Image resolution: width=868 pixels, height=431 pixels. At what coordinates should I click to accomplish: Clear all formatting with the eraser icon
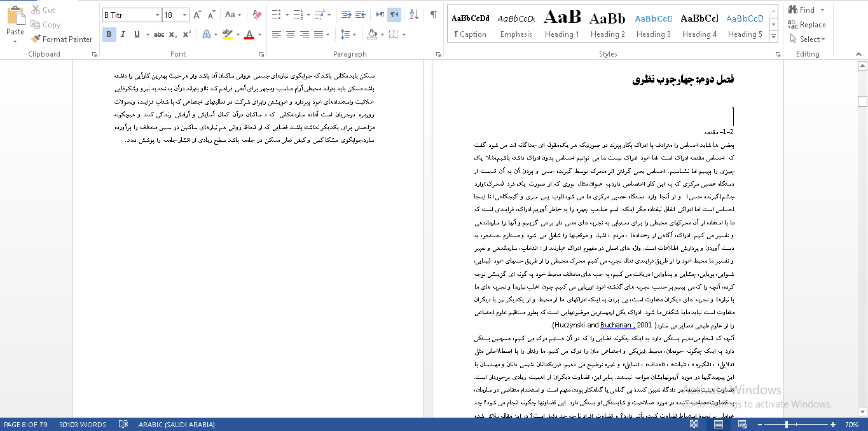point(257,15)
